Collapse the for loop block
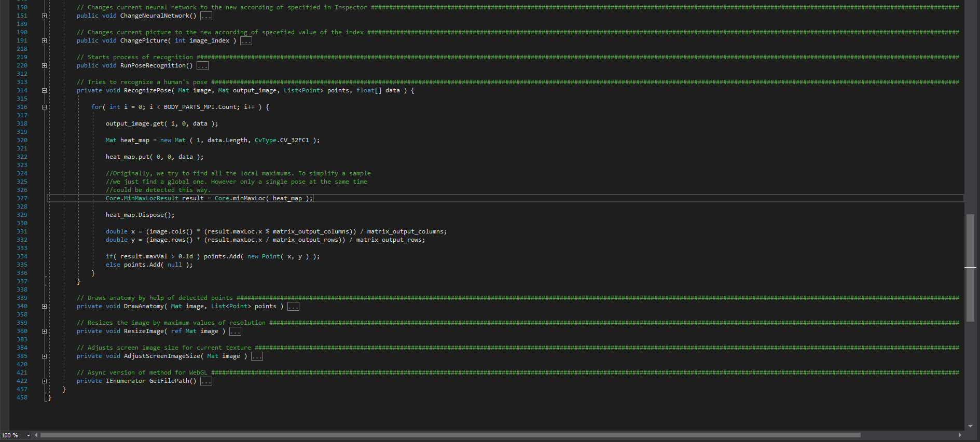Screen dimensions: 980x442 tap(44, 107)
